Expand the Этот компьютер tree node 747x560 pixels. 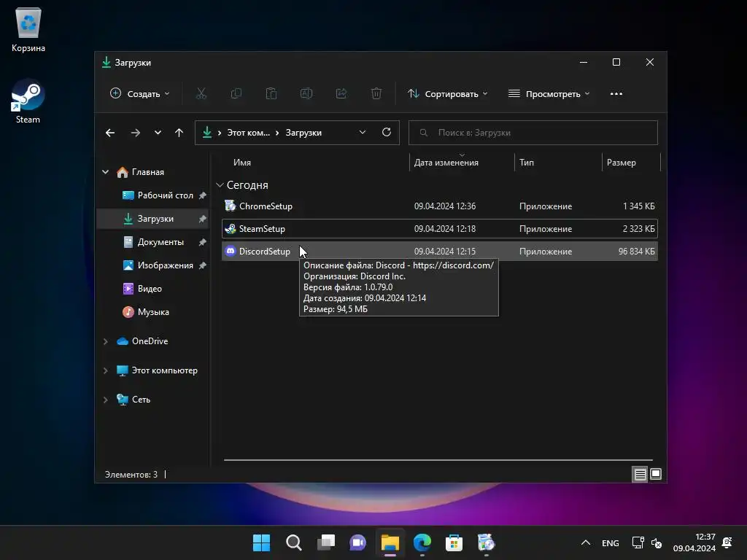tap(105, 370)
